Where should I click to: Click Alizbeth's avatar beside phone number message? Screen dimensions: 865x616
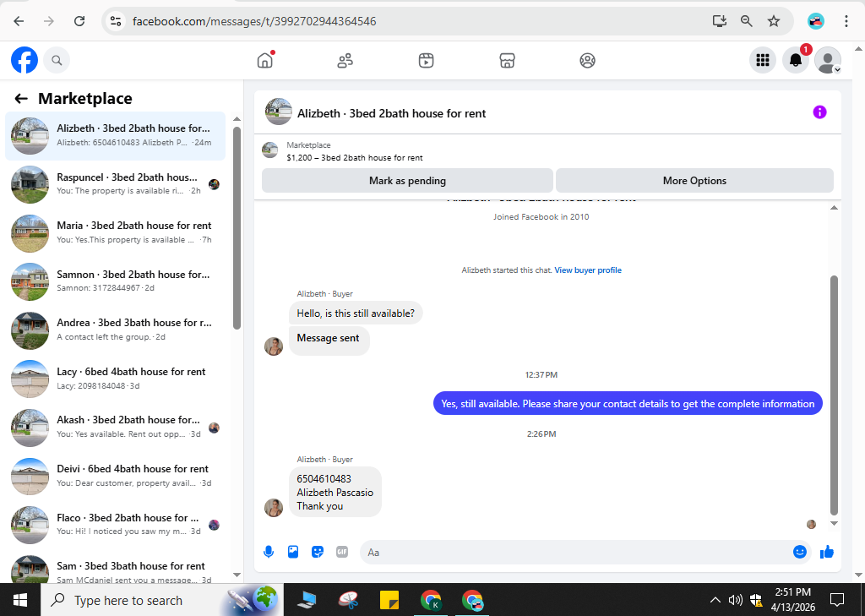(x=274, y=507)
